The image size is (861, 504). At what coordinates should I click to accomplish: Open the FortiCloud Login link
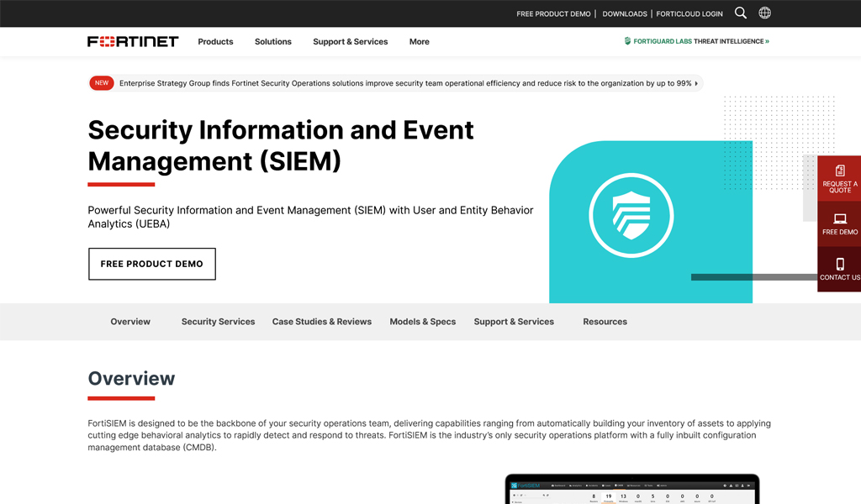pos(689,14)
